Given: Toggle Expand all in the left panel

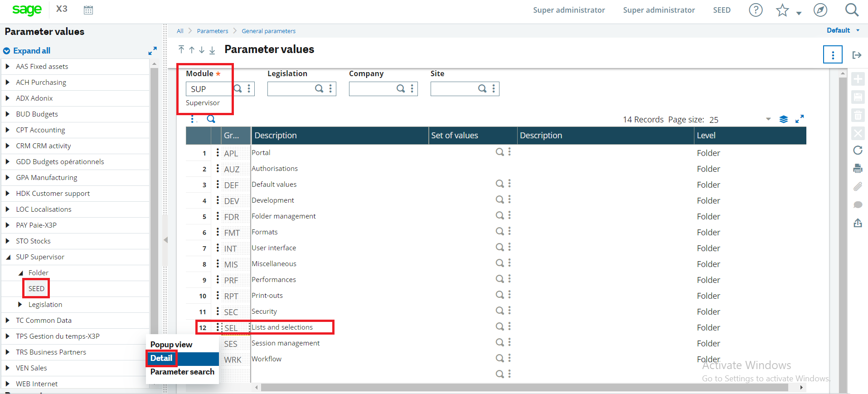Looking at the screenshot, I should coord(27,51).
